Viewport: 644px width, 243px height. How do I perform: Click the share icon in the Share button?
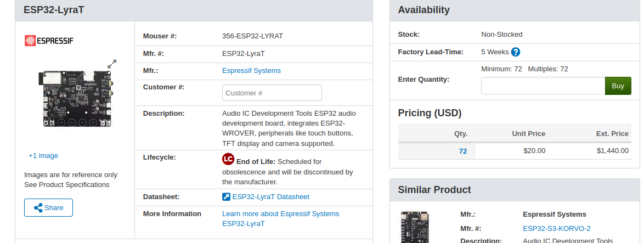pyautogui.click(x=38, y=208)
